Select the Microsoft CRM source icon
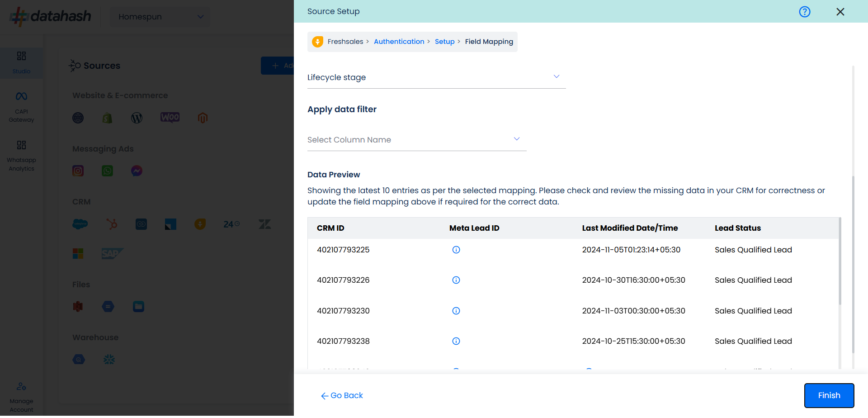This screenshot has height=418, width=868. [78, 253]
